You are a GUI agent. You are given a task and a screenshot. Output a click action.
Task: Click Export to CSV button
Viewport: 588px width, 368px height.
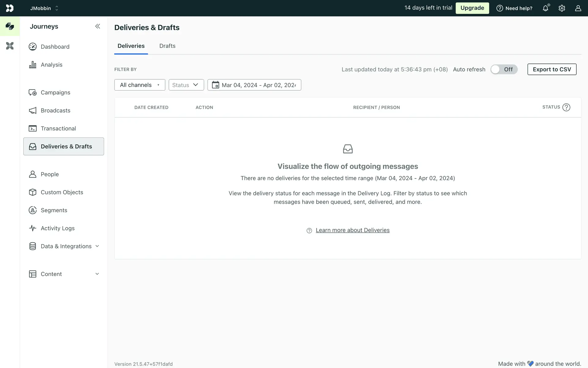coord(552,69)
